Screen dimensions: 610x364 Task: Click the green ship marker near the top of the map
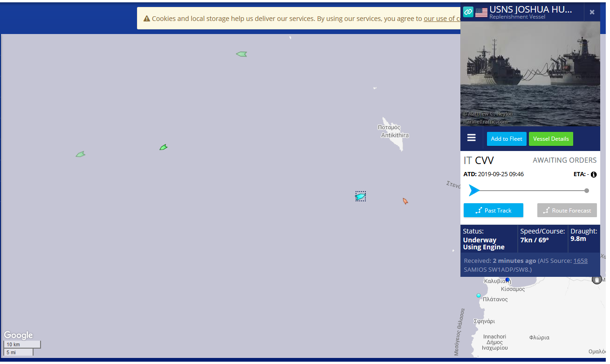[241, 54]
